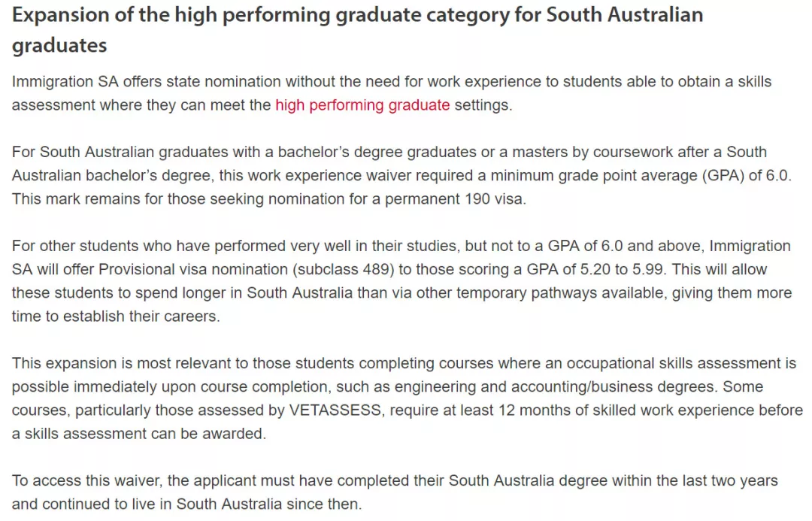Click the word 'VETASSESS' in the text
Screen dimensions: 812x521
(335, 410)
